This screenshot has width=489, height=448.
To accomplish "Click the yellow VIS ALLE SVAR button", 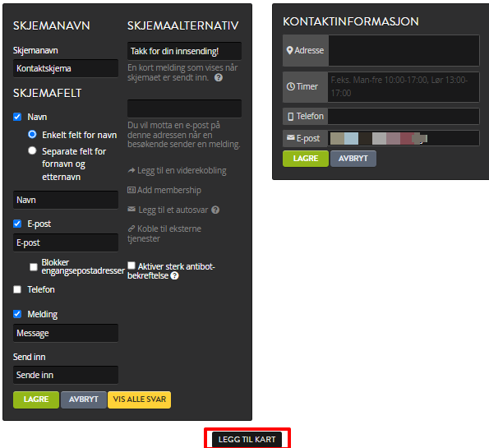I will tap(139, 400).
